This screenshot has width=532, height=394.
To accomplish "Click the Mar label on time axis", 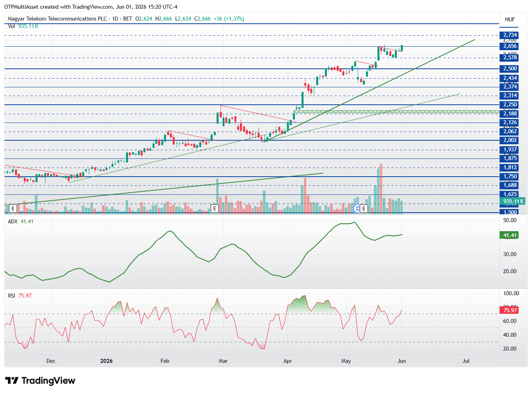I will pyautogui.click(x=223, y=361).
